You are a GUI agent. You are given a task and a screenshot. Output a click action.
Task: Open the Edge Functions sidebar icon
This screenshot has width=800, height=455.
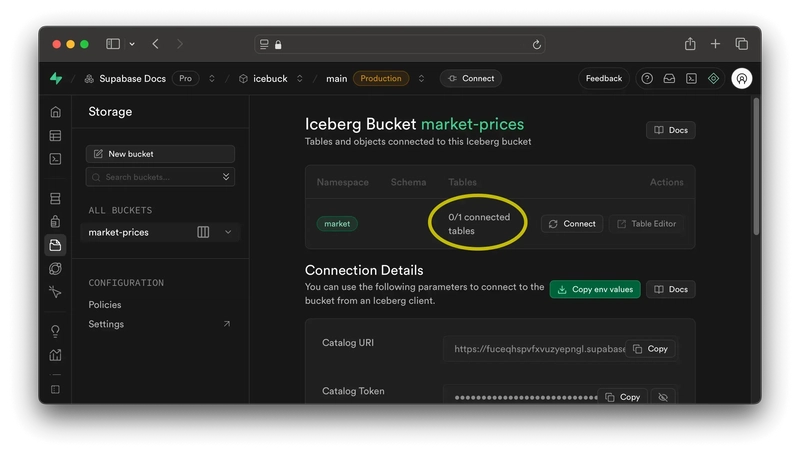[56, 269]
